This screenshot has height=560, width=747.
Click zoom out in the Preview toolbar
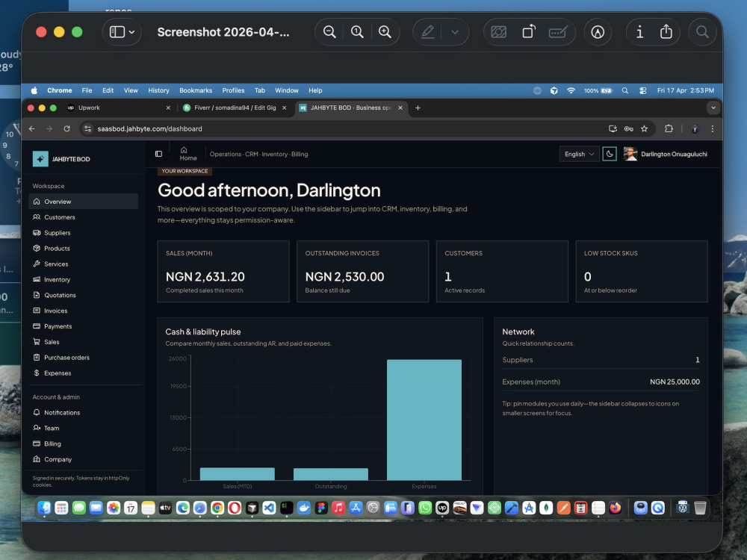(329, 32)
